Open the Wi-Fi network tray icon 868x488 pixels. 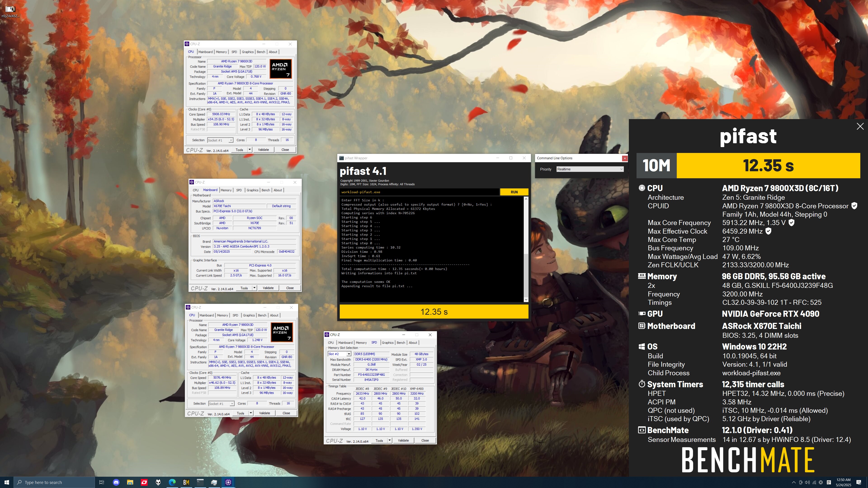(x=814, y=482)
